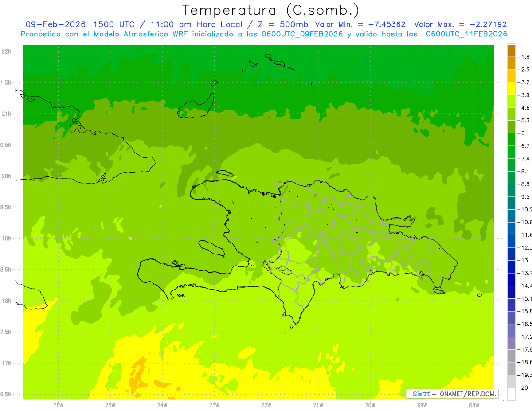
Task: Click the "69W" longitude label
Action: [422, 405]
